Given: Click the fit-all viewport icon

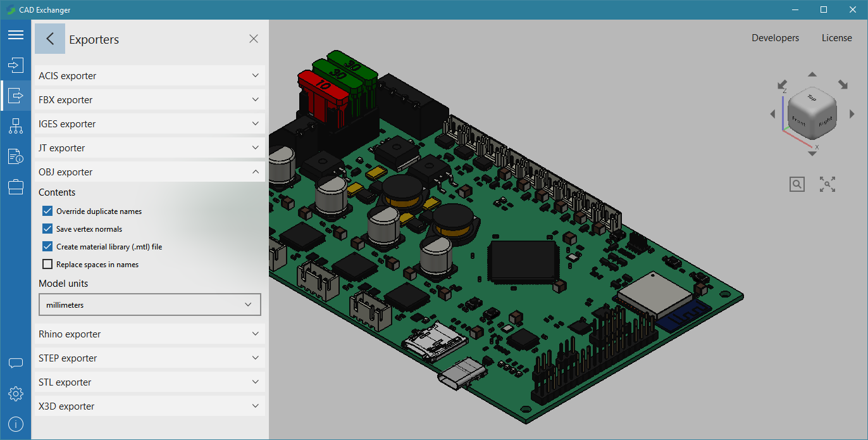Looking at the screenshot, I should (x=828, y=184).
